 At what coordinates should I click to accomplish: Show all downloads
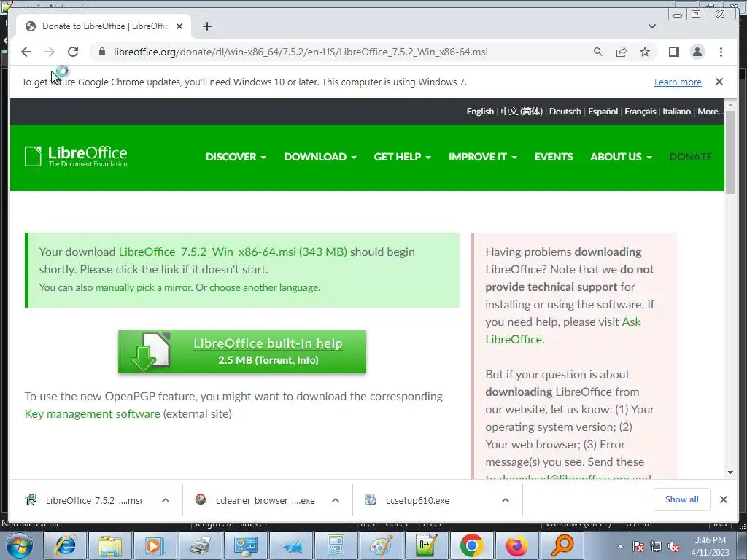682,499
